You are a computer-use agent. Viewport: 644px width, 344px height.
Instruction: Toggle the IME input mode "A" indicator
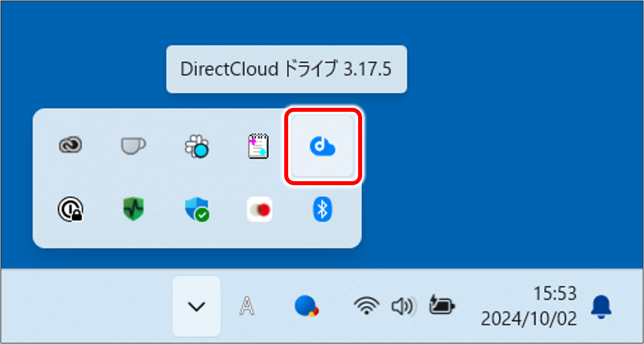click(x=247, y=307)
